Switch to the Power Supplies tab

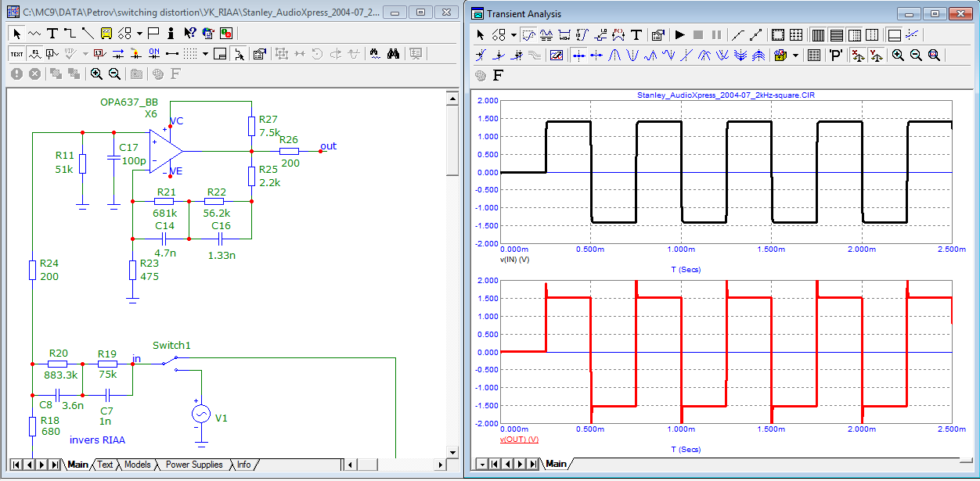(x=194, y=465)
